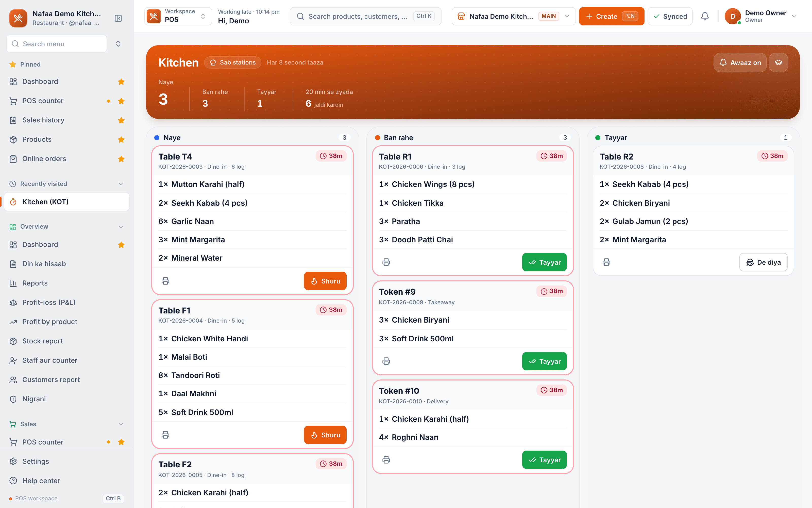Screen dimensions: 812x508
Task: Click the Synced status button
Action: 670,16
